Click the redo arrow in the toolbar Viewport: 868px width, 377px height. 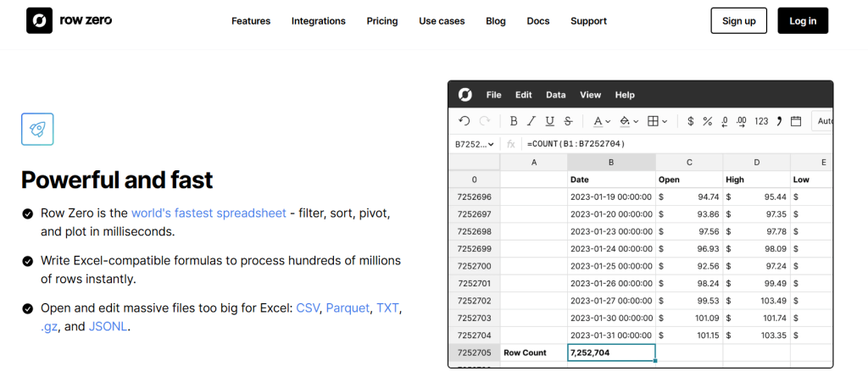484,121
